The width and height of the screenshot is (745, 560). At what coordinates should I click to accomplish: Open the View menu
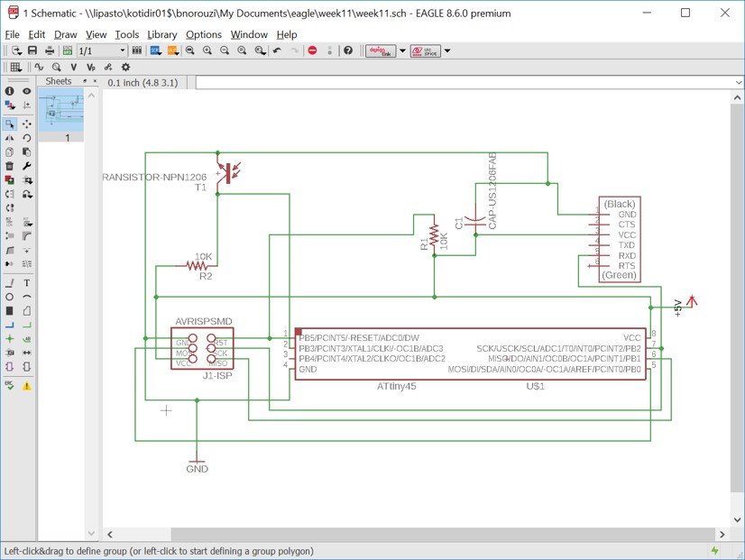pyautogui.click(x=96, y=34)
